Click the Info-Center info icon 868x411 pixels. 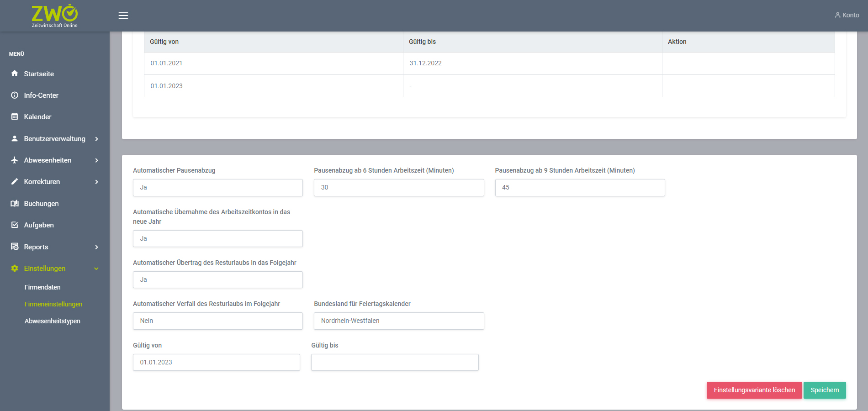pyautogui.click(x=15, y=95)
